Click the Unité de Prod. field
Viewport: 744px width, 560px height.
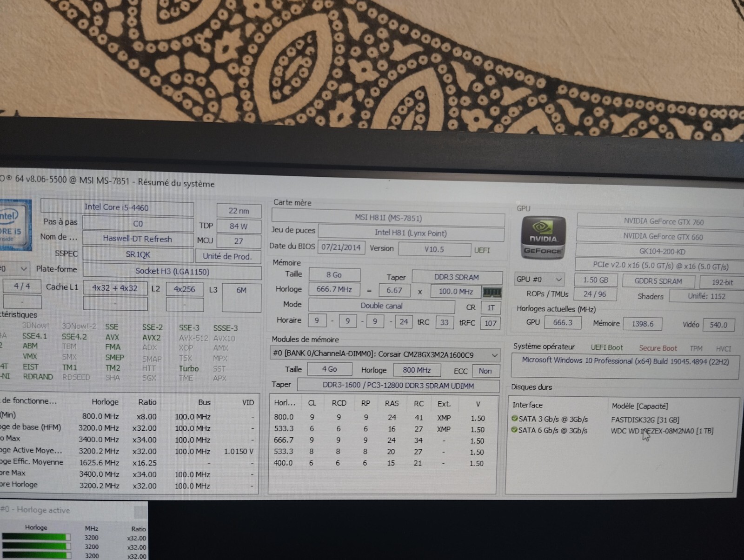tap(227, 256)
